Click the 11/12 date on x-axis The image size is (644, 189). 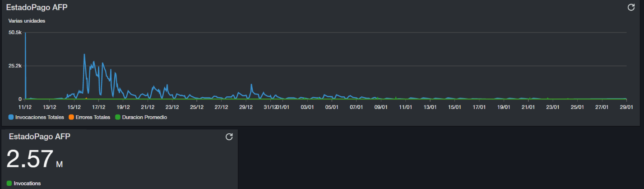tap(25, 107)
